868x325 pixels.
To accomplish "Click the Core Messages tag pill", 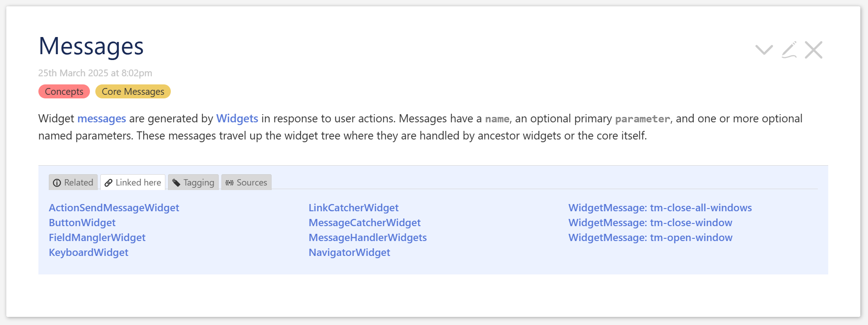I will click(133, 92).
